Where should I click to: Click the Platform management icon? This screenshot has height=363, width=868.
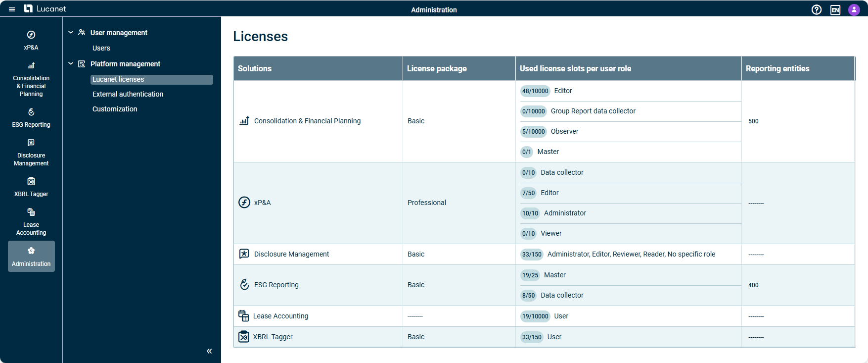point(82,64)
